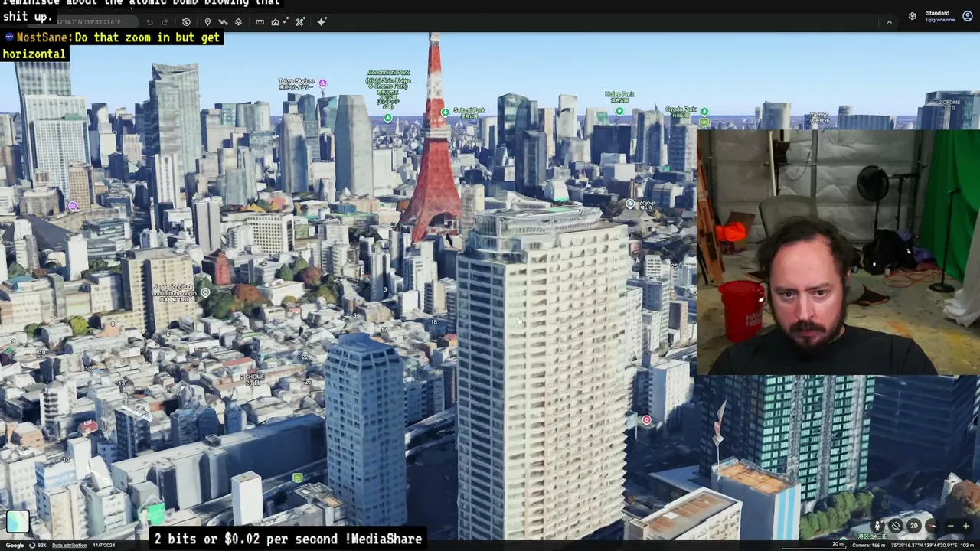Select the Hoten Park green marker
This screenshot has width=980, height=551.
click(x=619, y=111)
